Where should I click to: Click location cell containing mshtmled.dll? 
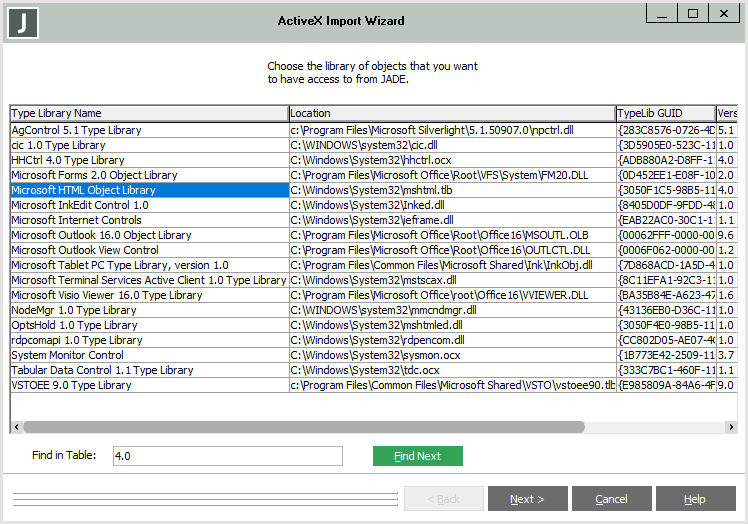(452, 325)
